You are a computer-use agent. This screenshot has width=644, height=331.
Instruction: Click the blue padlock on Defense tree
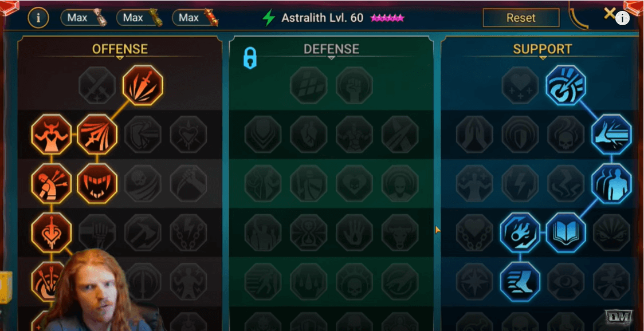250,57
